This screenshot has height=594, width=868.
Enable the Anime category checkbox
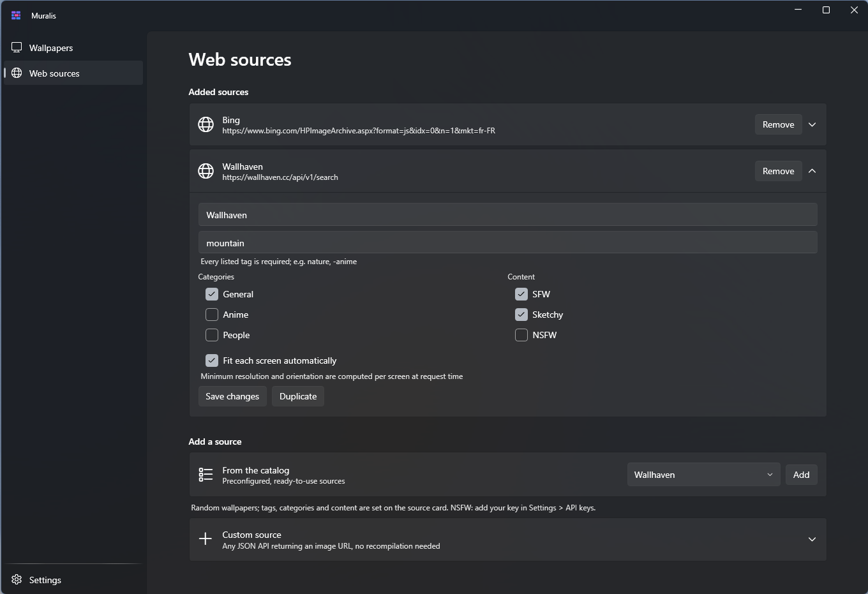(x=212, y=315)
